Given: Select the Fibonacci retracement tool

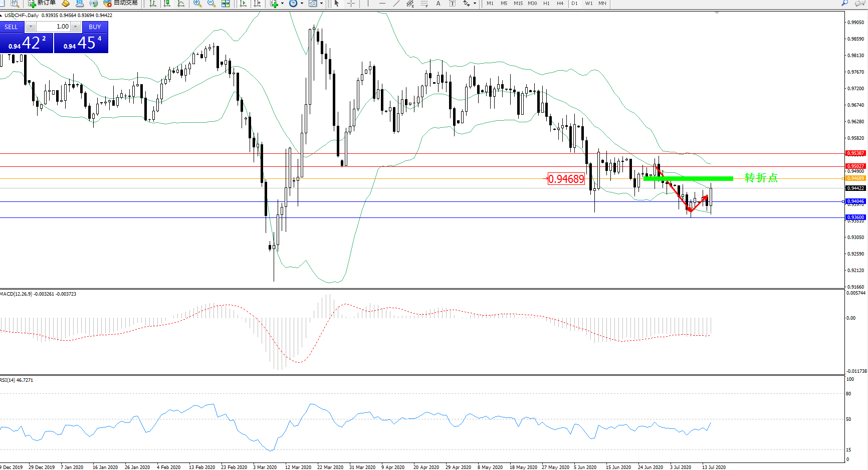Looking at the screenshot, I should (424, 4).
